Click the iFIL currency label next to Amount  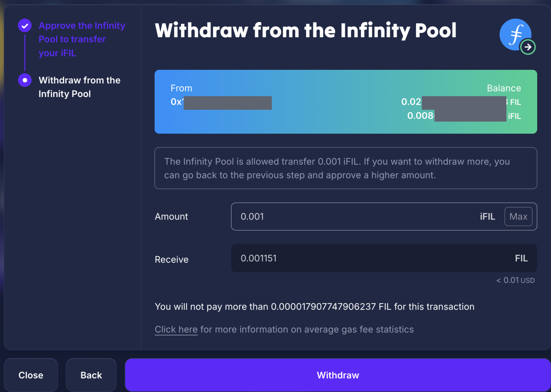[x=487, y=217]
